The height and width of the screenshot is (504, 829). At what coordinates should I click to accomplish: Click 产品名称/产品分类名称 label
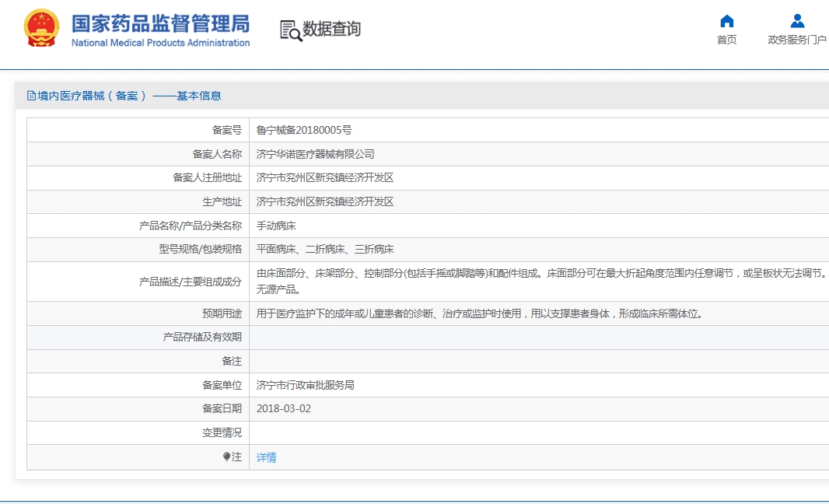(x=191, y=226)
